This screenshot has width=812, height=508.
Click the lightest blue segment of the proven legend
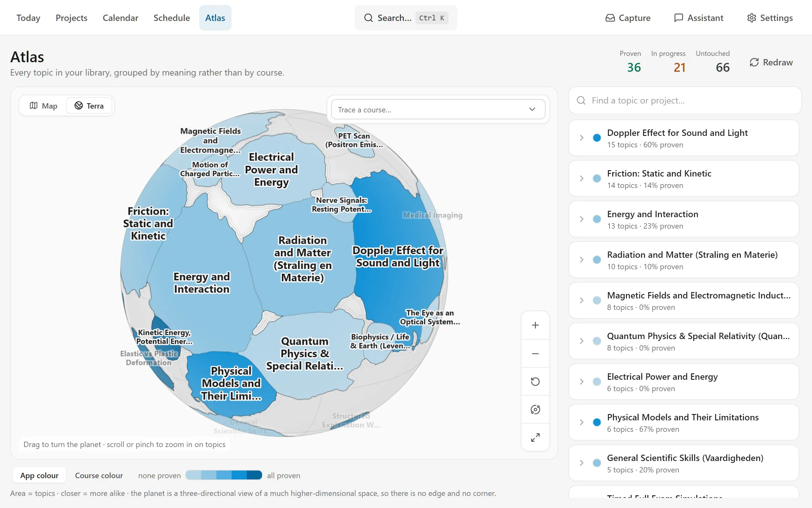193,475
